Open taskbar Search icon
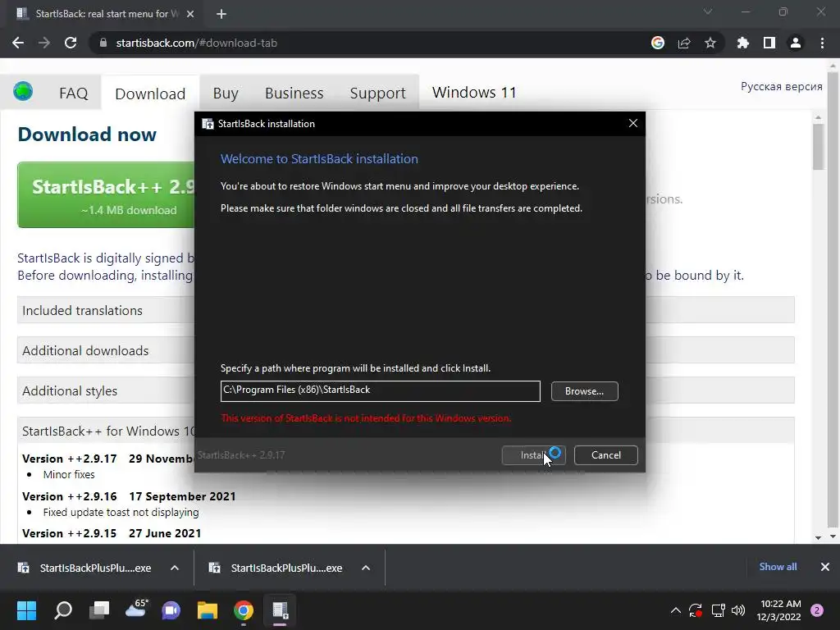 pos(63,610)
